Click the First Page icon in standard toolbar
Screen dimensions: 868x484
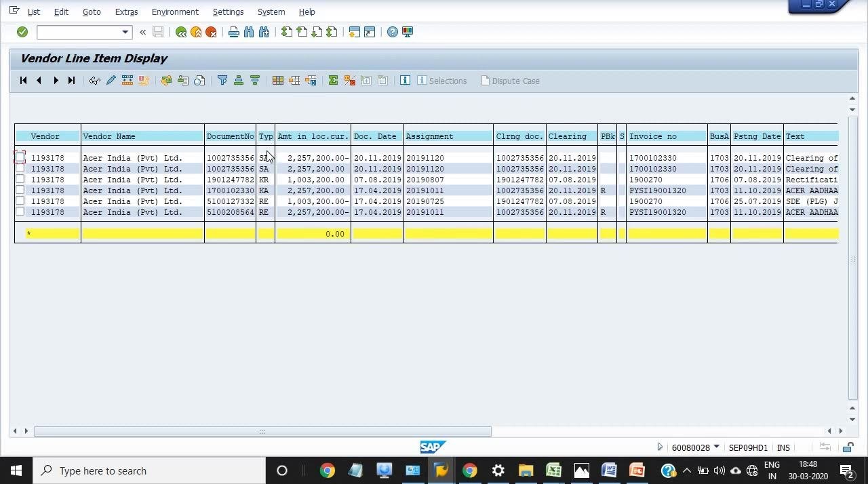[287, 32]
